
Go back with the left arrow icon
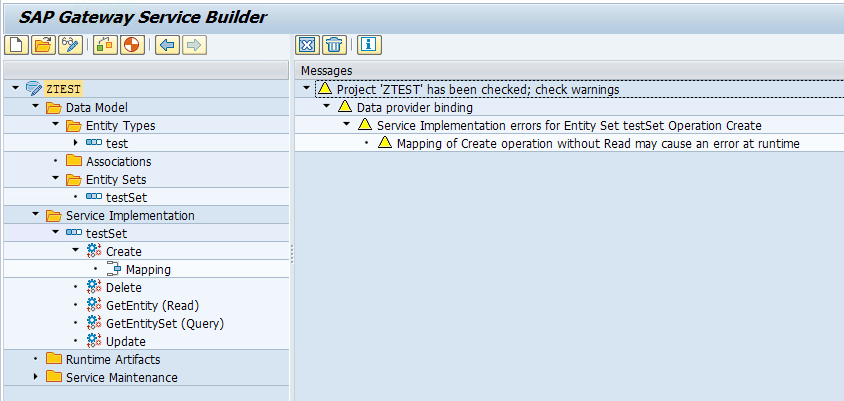pos(167,45)
